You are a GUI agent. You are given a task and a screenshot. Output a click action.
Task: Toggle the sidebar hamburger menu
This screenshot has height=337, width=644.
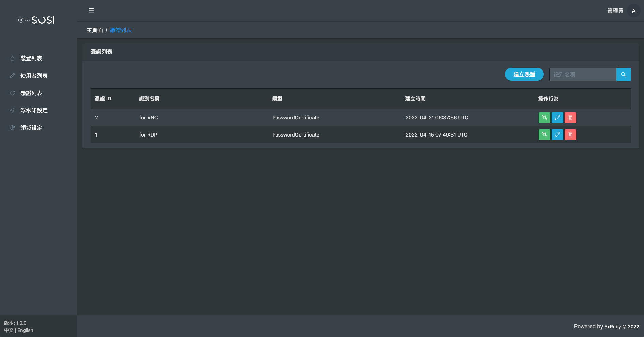[x=91, y=11]
